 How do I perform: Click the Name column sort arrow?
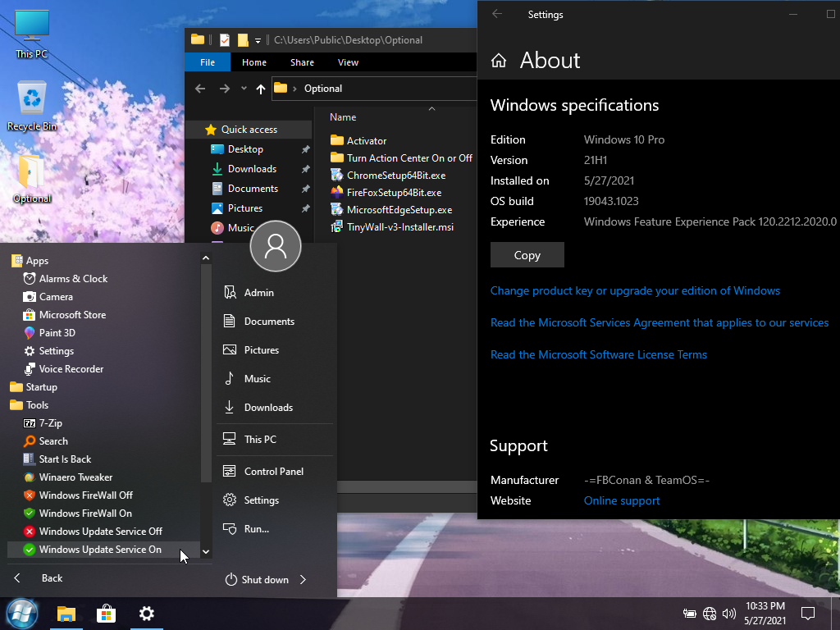click(431, 109)
